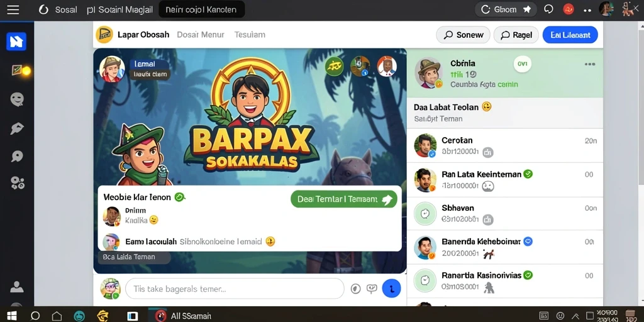Open the yellow taskbar app icon

click(x=103, y=316)
